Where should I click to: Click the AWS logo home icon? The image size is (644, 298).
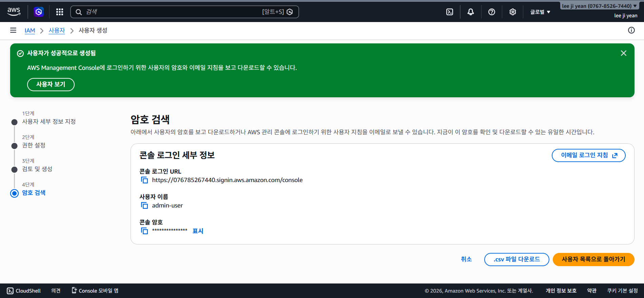coord(14,12)
